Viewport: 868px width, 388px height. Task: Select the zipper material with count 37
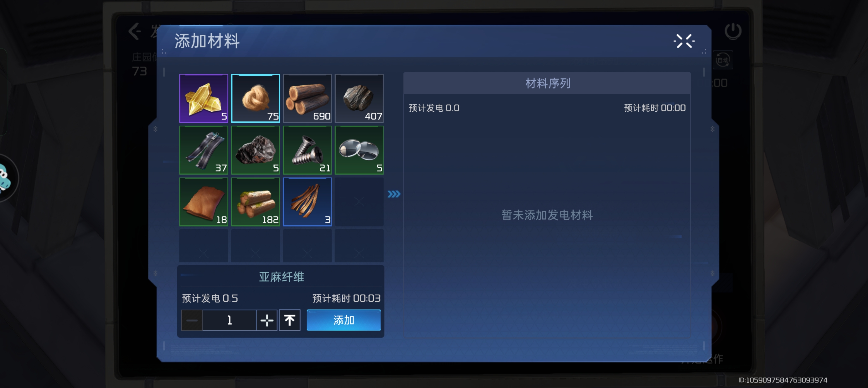click(x=204, y=150)
